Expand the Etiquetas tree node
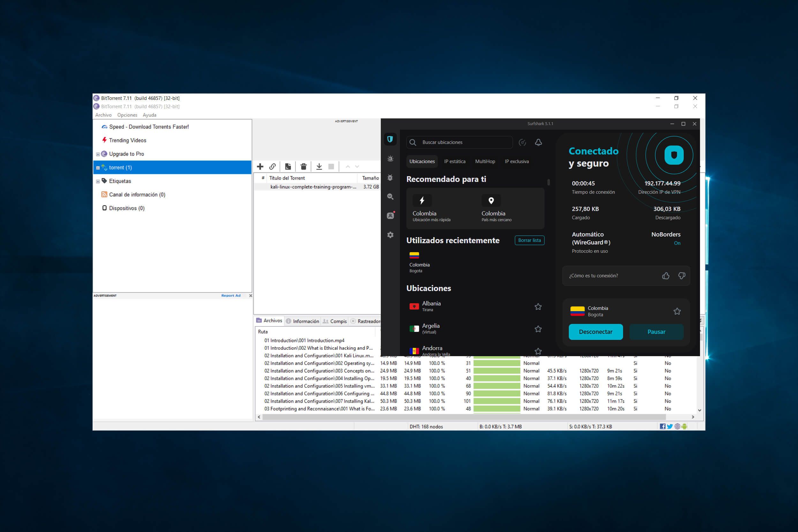 [x=98, y=181]
